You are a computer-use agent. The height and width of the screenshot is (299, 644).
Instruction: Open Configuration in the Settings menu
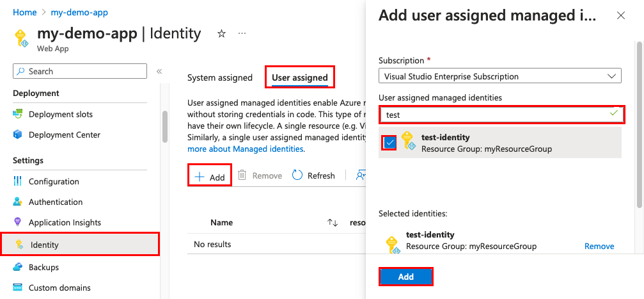(54, 181)
